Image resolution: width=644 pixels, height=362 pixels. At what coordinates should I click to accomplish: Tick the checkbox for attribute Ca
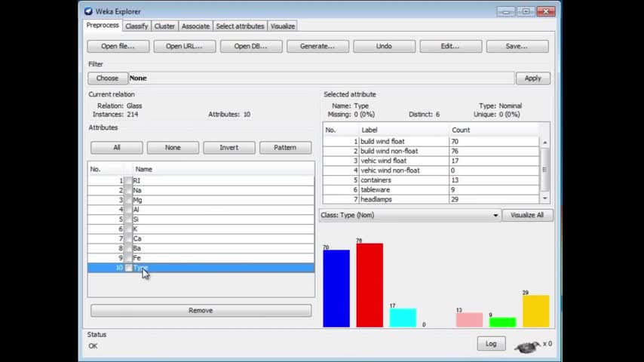(128, 238)
